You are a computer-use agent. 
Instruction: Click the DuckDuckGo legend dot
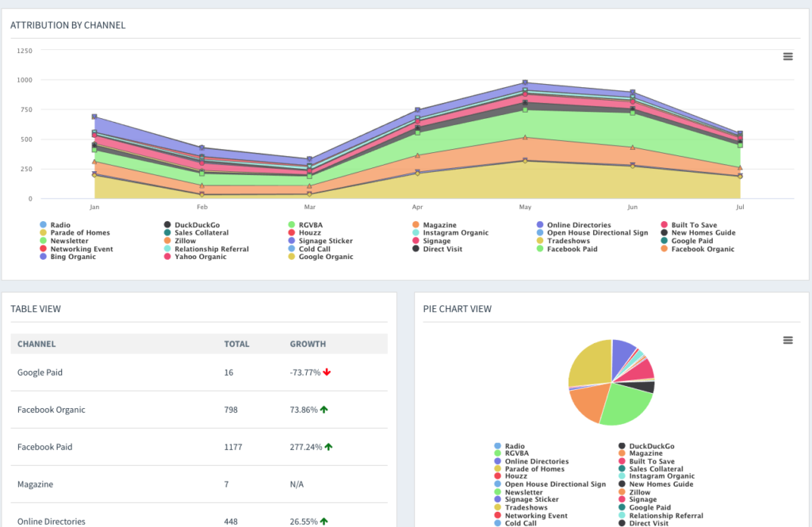169,225
